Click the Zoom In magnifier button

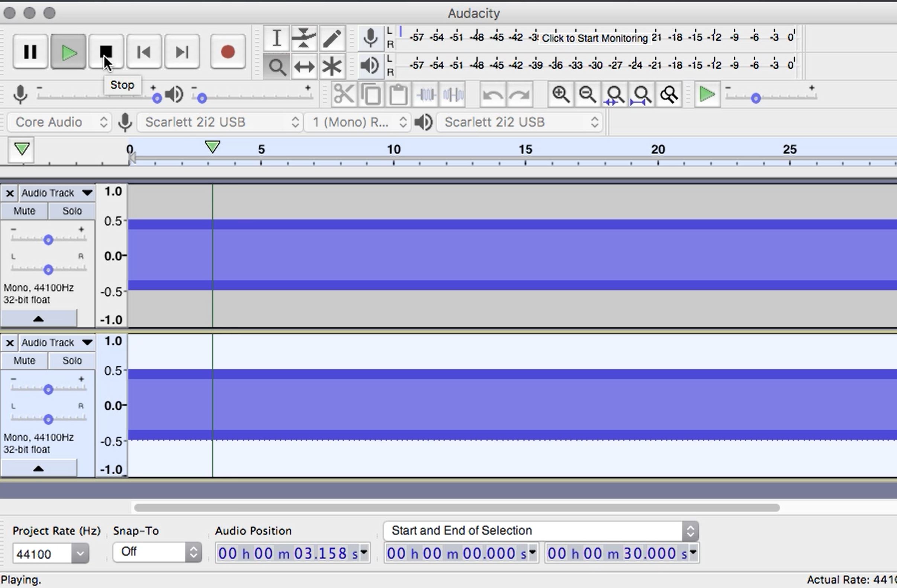[560, 94]
